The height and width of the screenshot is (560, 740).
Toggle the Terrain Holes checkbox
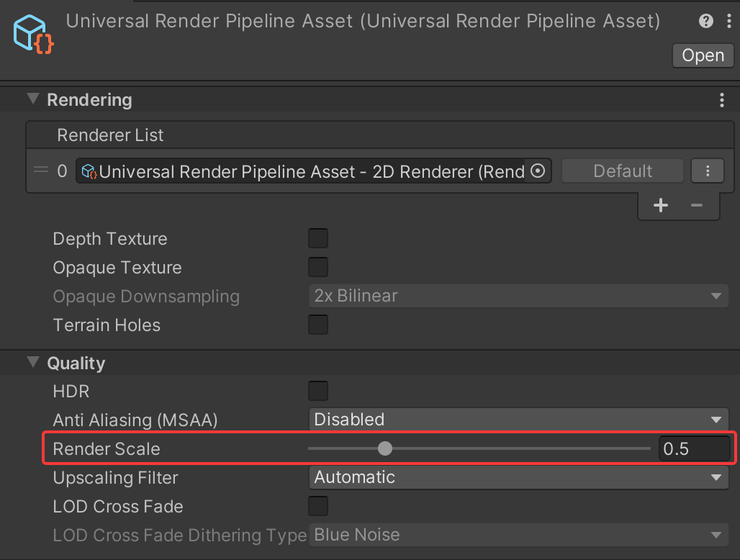click(x=318, y=325)
